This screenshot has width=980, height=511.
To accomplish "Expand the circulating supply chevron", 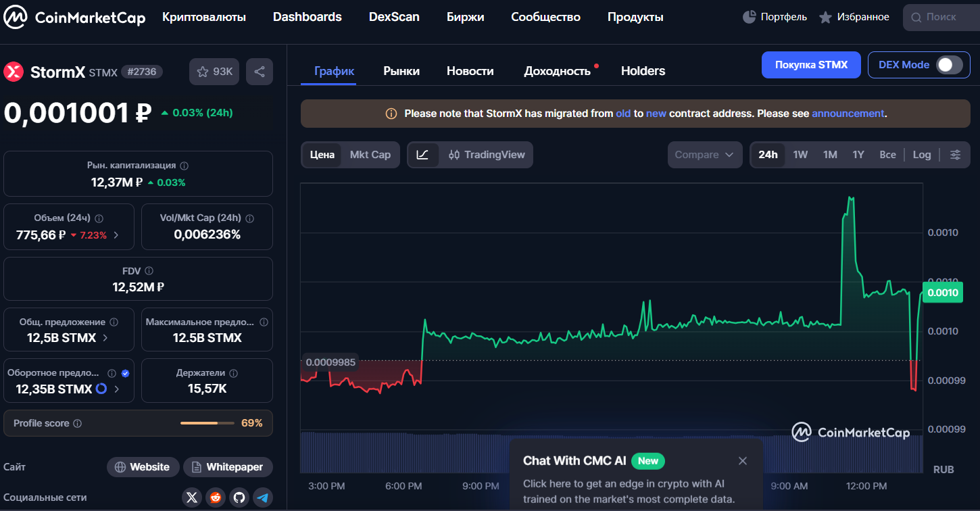I will coord(117,389).
